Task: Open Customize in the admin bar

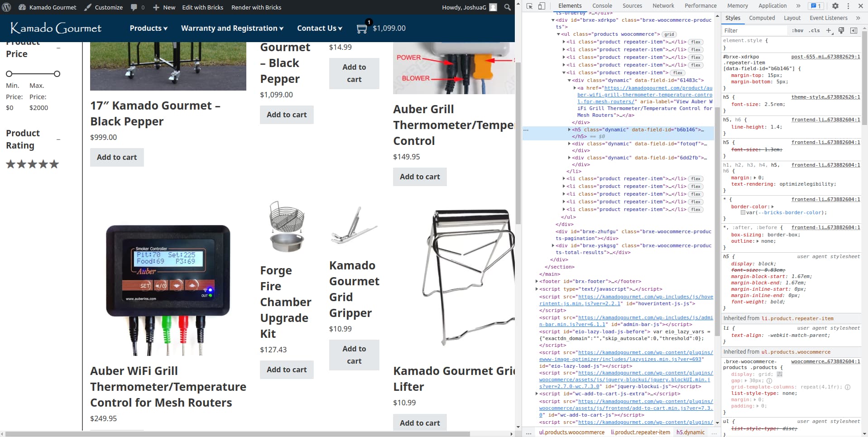Action: (x=104, y=7)
